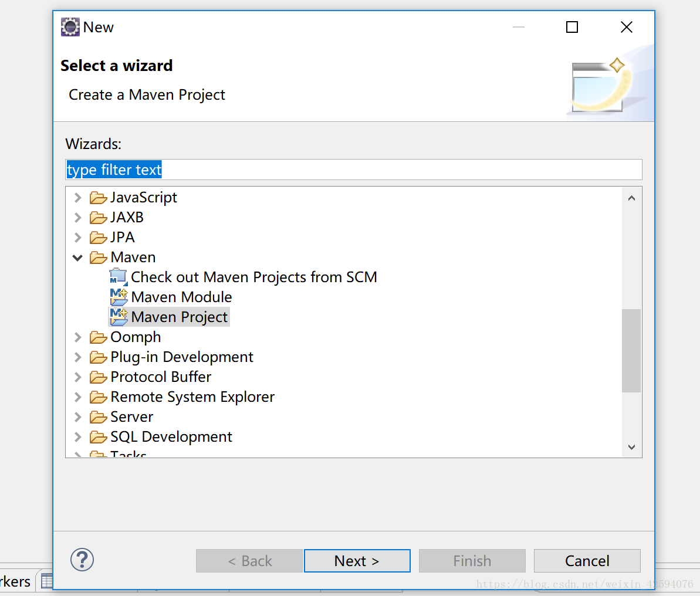Viewport: 700px width, 596px height.
Task: Click the disabled < Back button
Action: 249,561
